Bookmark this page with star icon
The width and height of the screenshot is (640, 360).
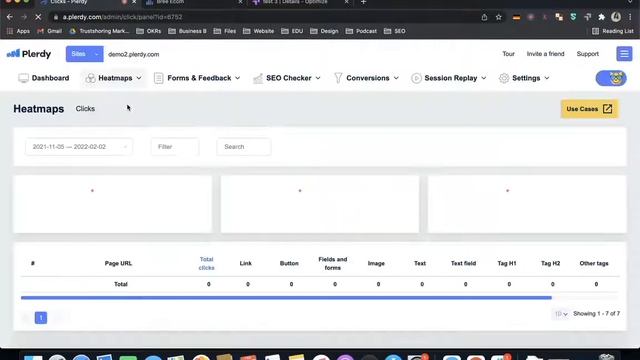498,17
